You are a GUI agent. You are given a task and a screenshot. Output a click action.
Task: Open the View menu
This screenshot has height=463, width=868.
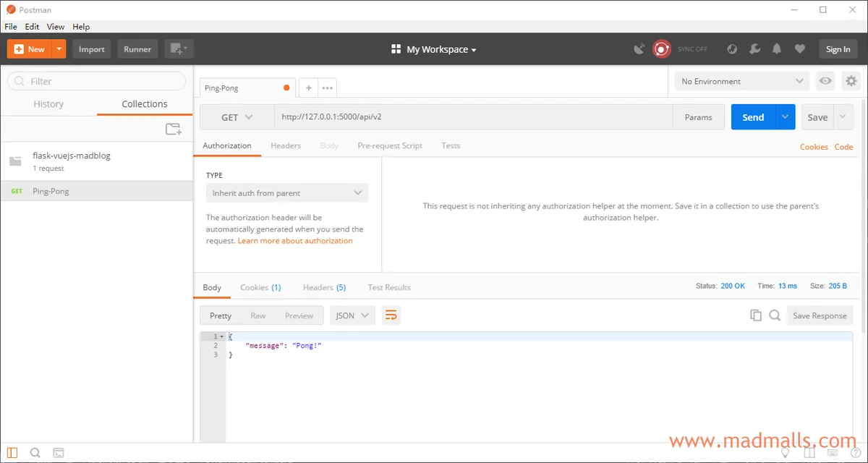[x=56, y=27]
